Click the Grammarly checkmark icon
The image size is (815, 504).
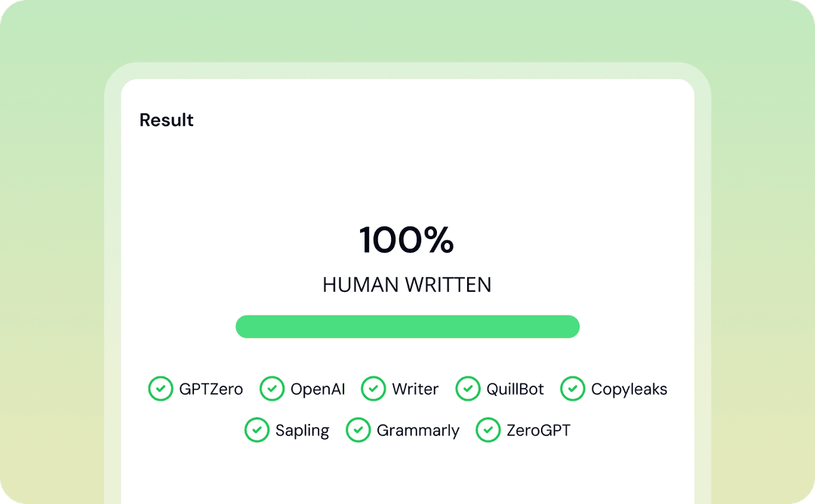click(x=358, y=430)
